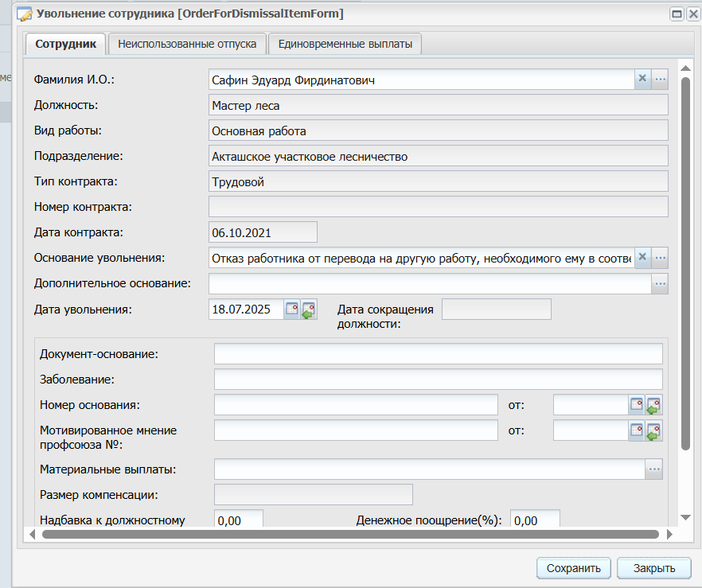Open calendar picker for Дата увольнения
702x588 pixels.
click(x=292, y=310)
